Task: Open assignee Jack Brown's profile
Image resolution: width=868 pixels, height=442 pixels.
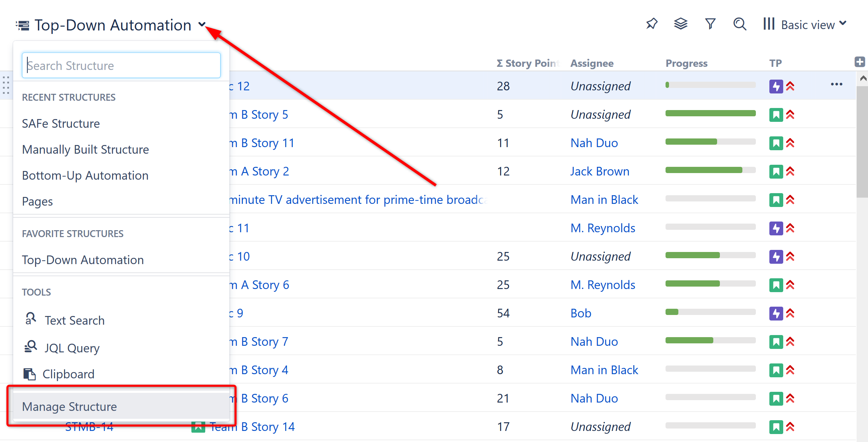Action: tap(600, 171)
